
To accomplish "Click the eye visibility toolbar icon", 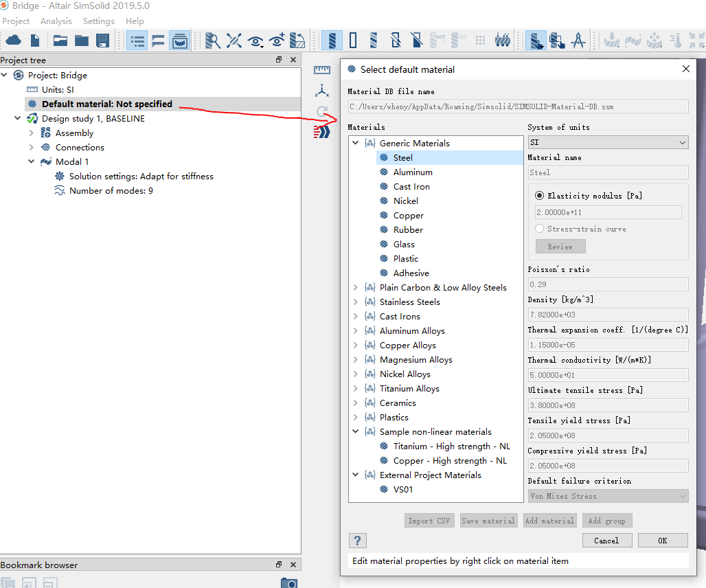I will pos(255,41).
